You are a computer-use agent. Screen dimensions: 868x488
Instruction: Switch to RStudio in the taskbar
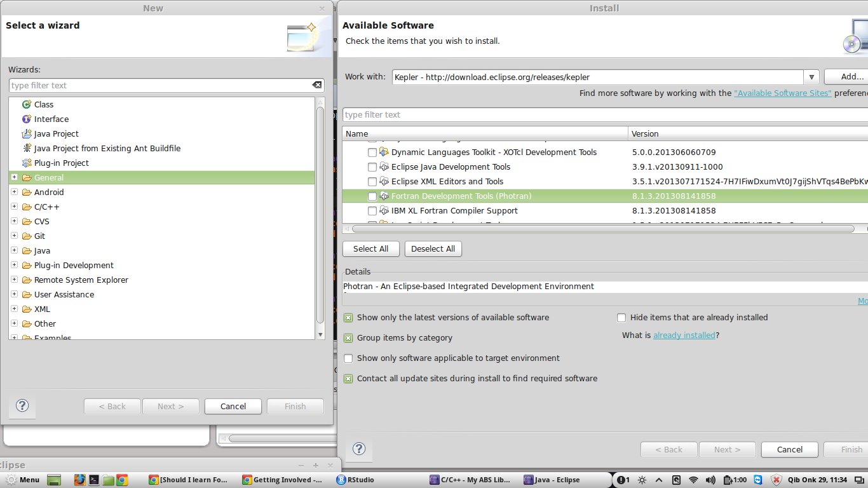355,480
